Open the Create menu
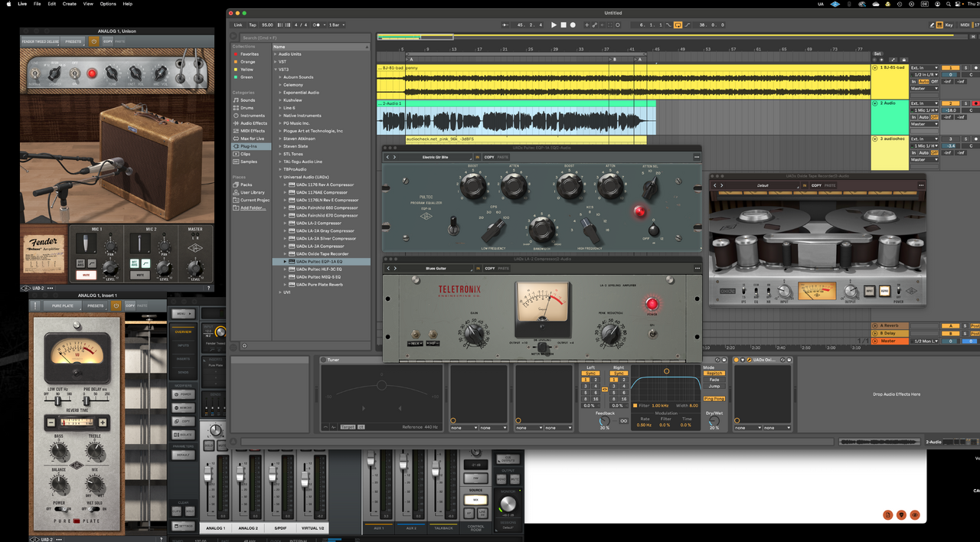This screenshot has width=980, height=542. (69, 4)
